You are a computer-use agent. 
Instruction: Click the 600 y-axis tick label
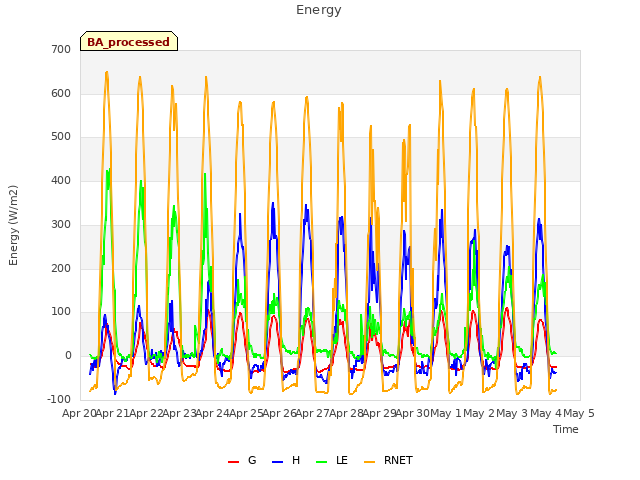point(61,93)
